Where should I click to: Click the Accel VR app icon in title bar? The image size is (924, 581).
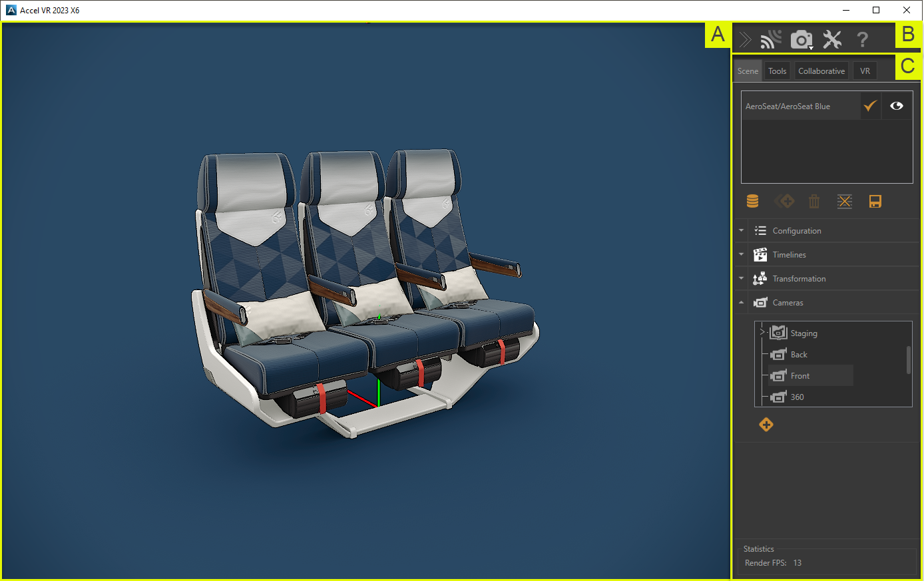tap(11, 10)
